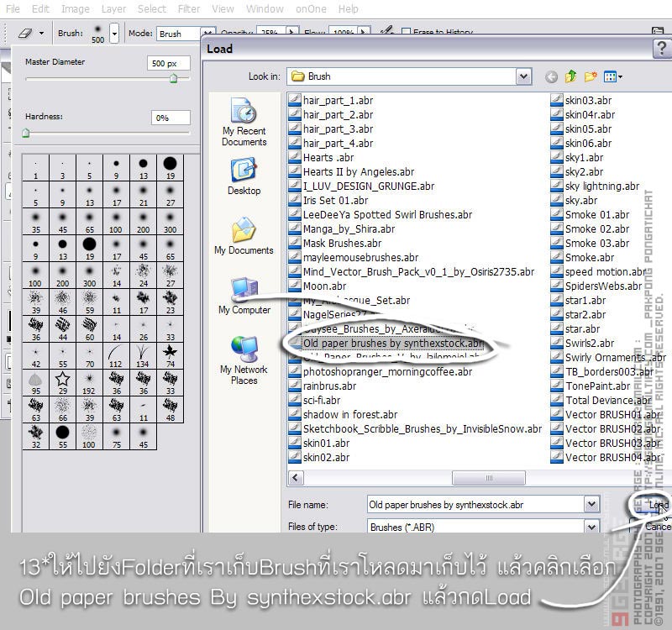The width and height of the screenshot is (672, 630).
Task: Click the Master Diameter slider handle
Action: pyautogui.click(x=174, y=78)
